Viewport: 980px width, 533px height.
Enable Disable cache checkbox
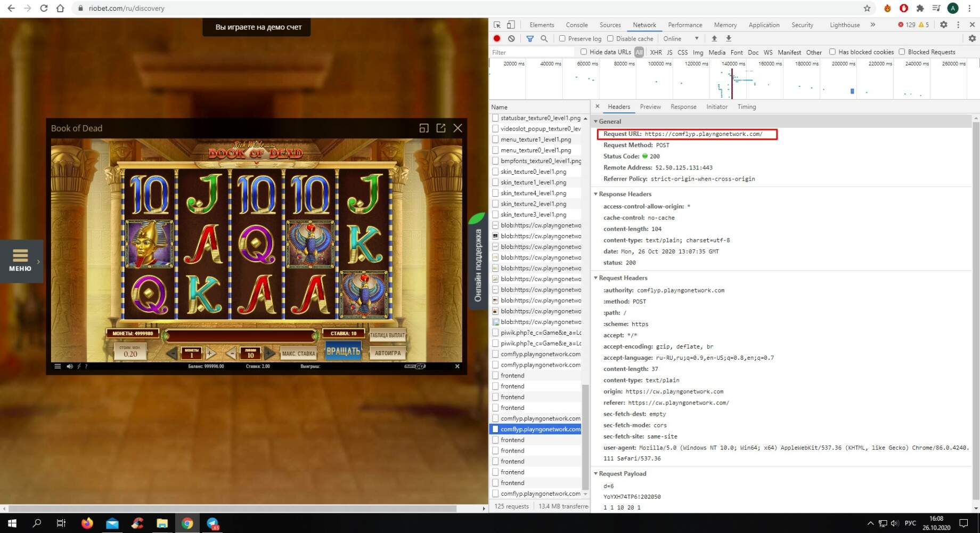click(610, 38)
